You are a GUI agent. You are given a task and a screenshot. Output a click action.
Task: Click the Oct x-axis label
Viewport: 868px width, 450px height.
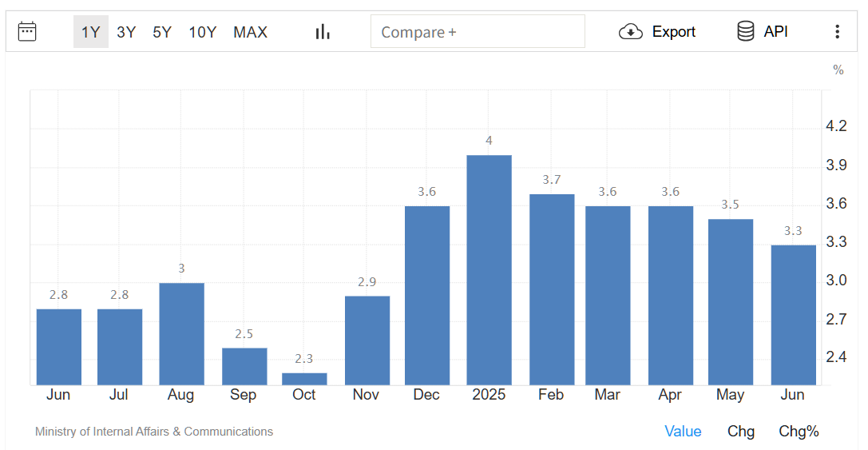[x=304, y=395]
